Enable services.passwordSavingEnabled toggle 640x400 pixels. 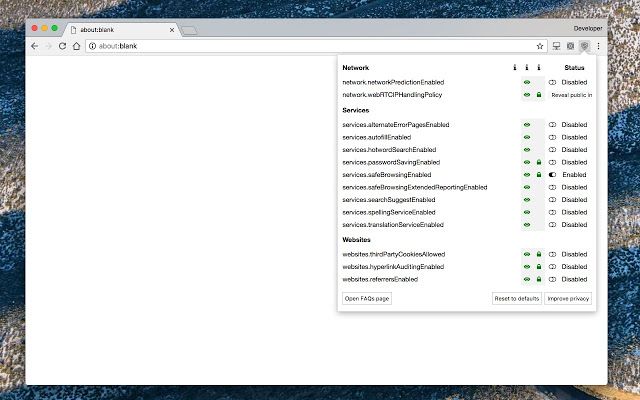point(552,162)
